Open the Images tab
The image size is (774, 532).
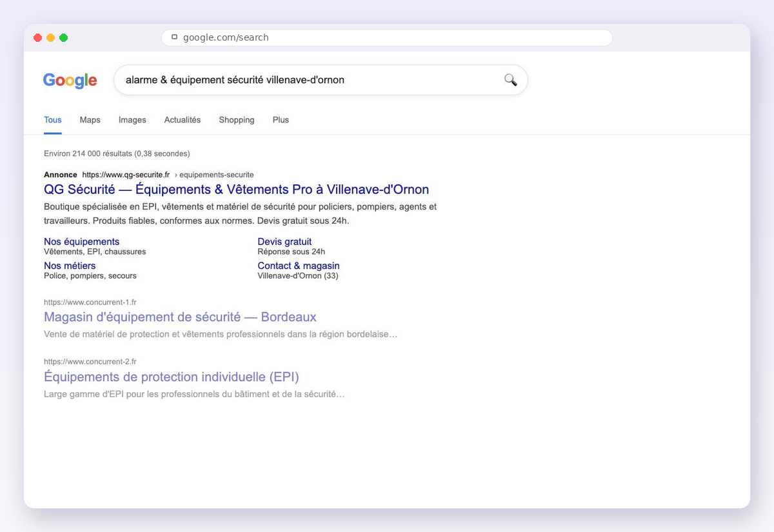point(132,120)
